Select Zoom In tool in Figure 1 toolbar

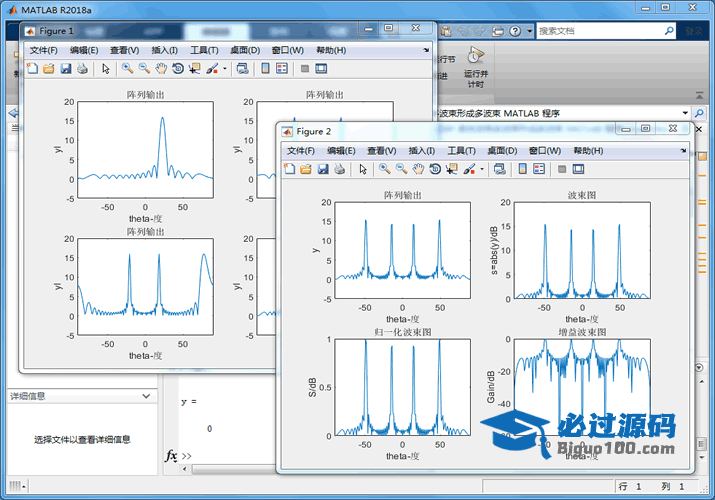pos(127,69)
